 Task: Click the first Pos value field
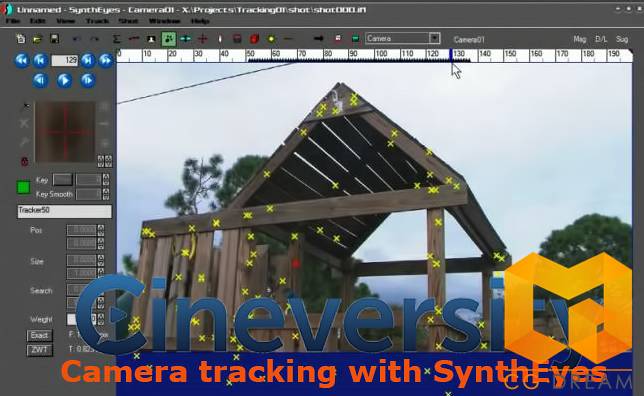81,230
